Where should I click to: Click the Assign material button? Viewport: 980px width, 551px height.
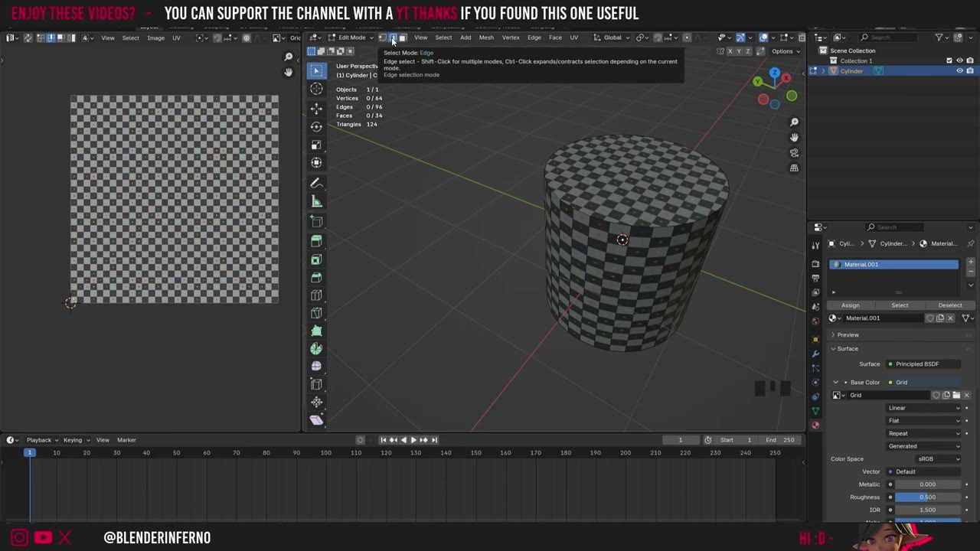(x=850, y=305)
